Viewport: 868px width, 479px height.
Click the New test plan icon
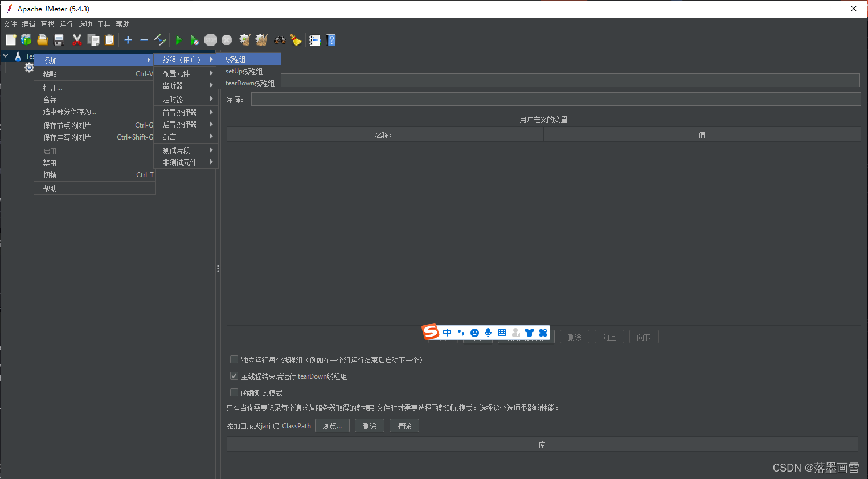tap(11, 40)
